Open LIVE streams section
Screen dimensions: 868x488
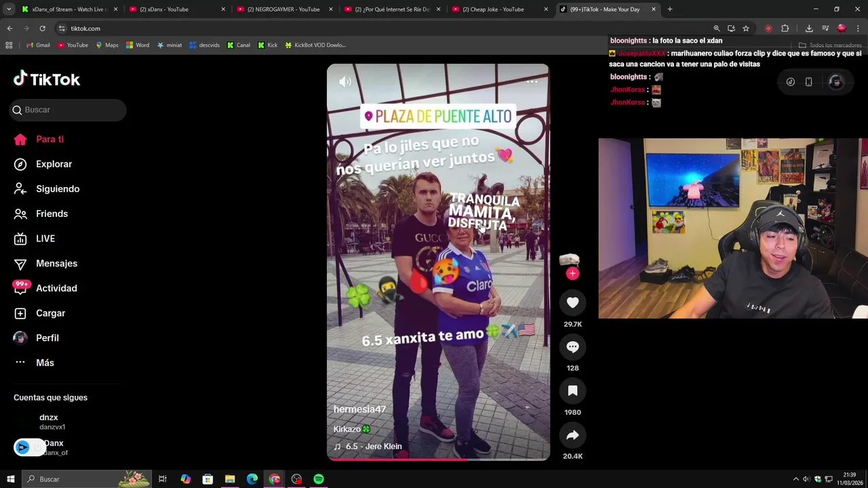click(x=35, y=239)
